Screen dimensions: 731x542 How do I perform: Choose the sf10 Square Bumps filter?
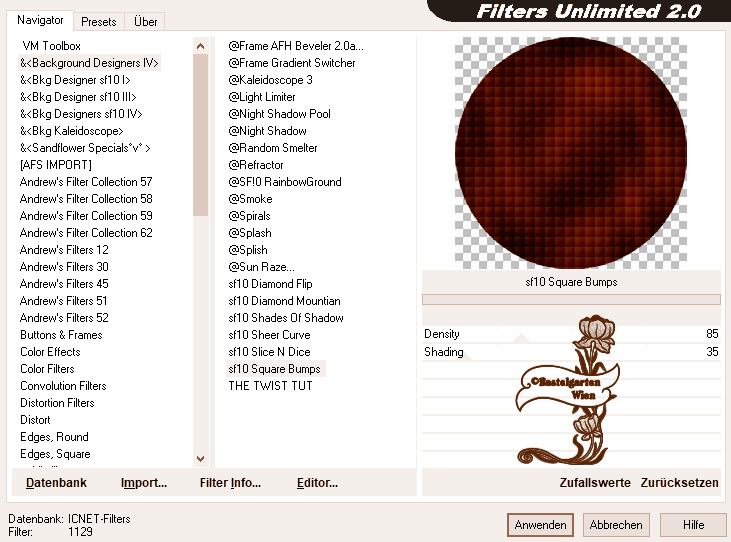[275, 369]
